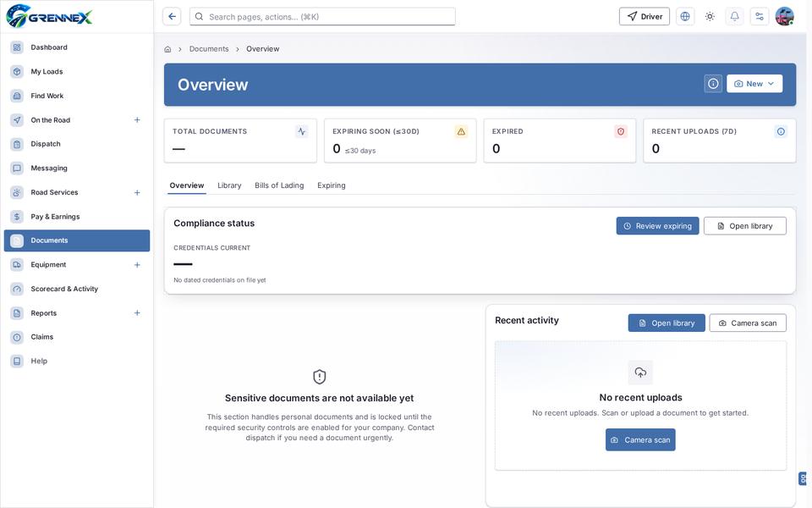Image resolution: width=812 pixels, height=508 pixels.
Task: Switch to the Bills of Lading tab
Action: pos(279,185)
